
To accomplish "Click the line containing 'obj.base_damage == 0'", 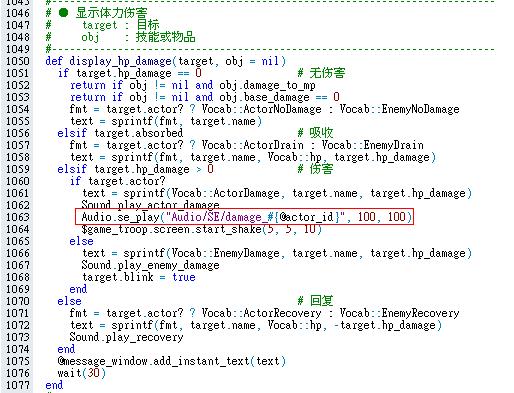I will coord(205,97).
